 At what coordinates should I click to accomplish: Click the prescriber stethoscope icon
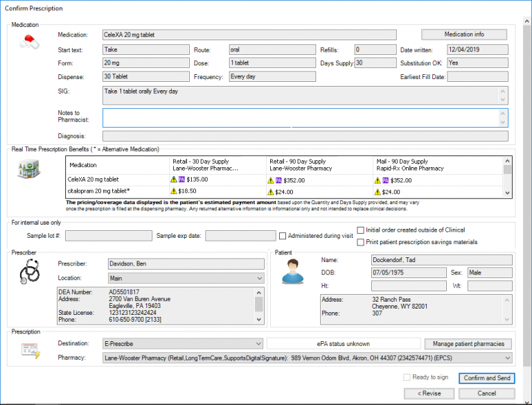[x=29, y=273]
